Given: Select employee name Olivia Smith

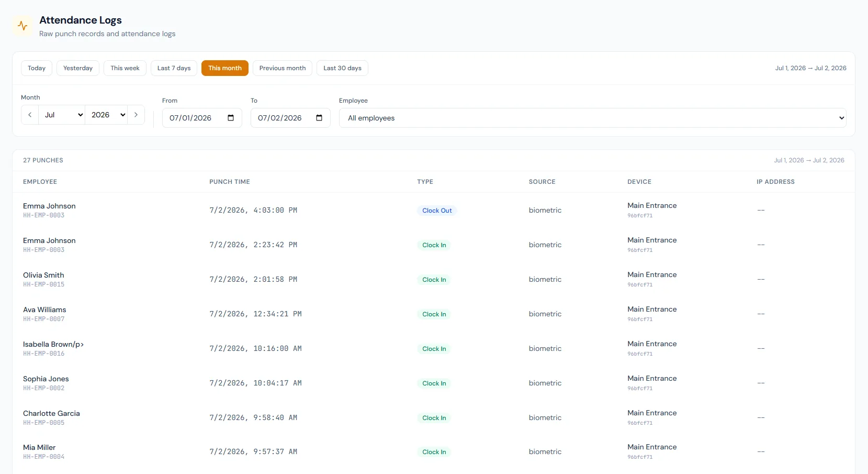Looking at the screenshot, I should pos(43,275).
